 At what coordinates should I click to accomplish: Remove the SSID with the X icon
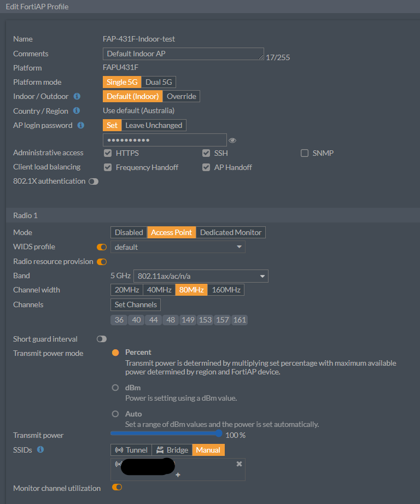pos(239,464)
